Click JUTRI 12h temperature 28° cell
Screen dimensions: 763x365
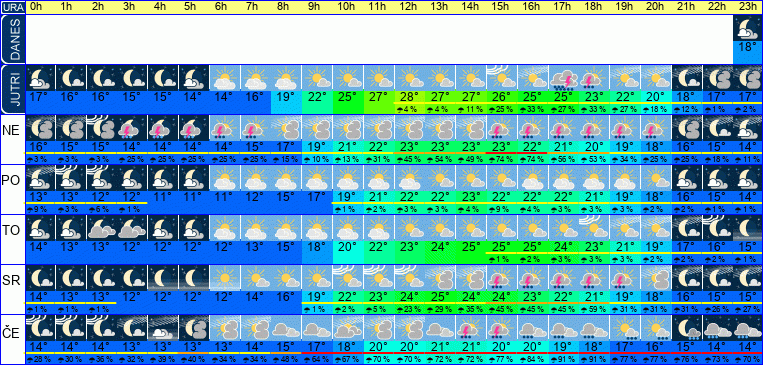(x=409, y=96)
